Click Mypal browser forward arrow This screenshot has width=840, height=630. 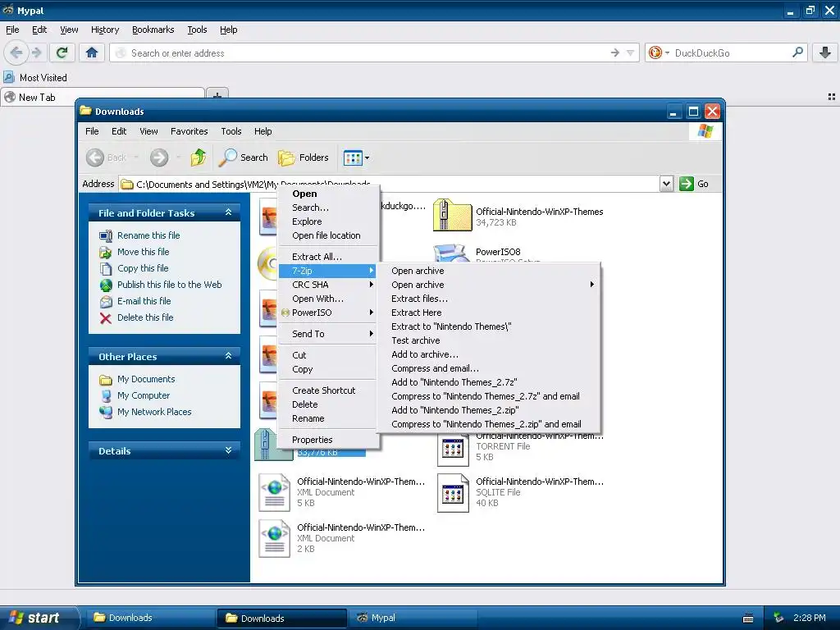click(36, 52)
